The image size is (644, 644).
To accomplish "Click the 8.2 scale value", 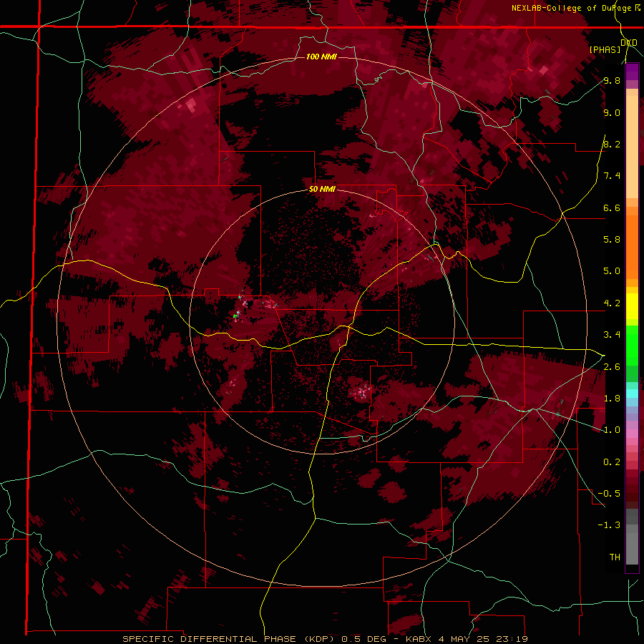I will point(612,144).
